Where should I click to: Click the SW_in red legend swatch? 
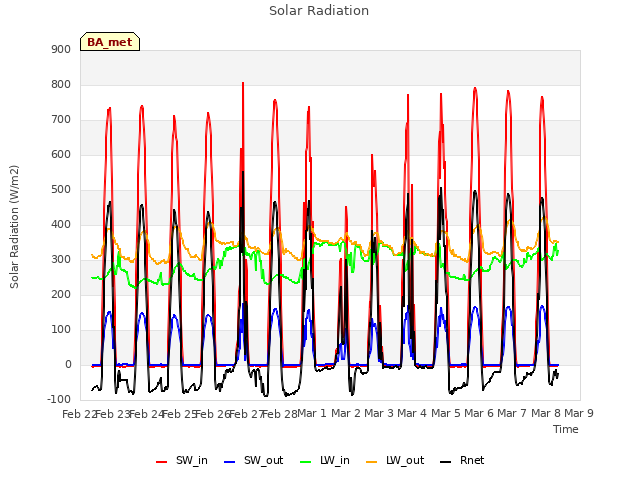click(x=162, y=462)
